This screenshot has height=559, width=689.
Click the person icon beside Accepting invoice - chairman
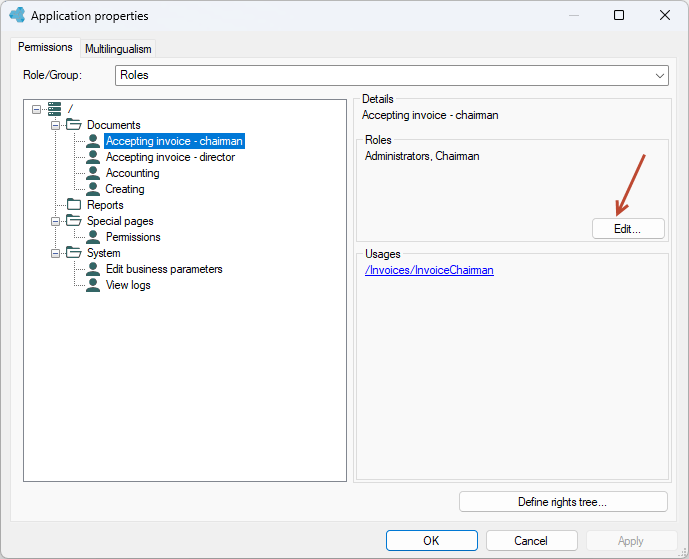(x=93, y=141)
